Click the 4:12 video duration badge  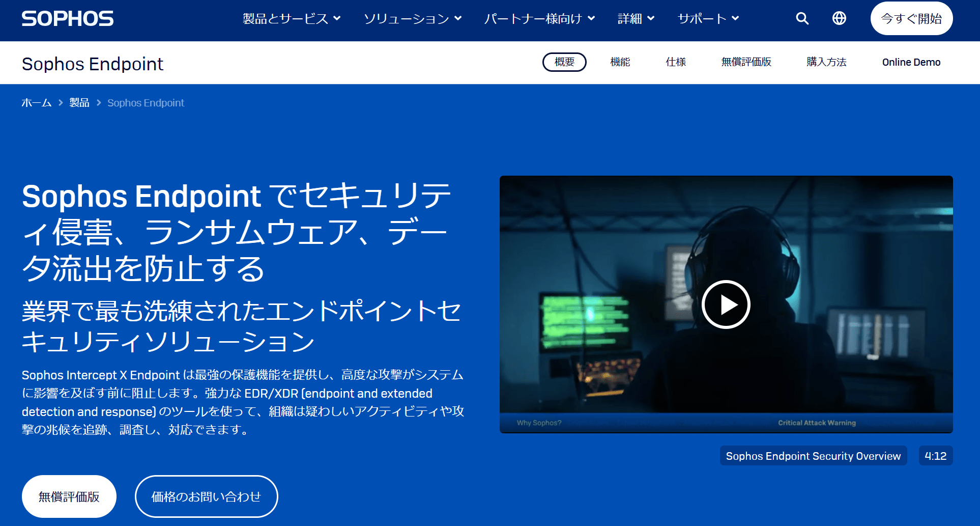pyautogui.click(x=936, y=456)
